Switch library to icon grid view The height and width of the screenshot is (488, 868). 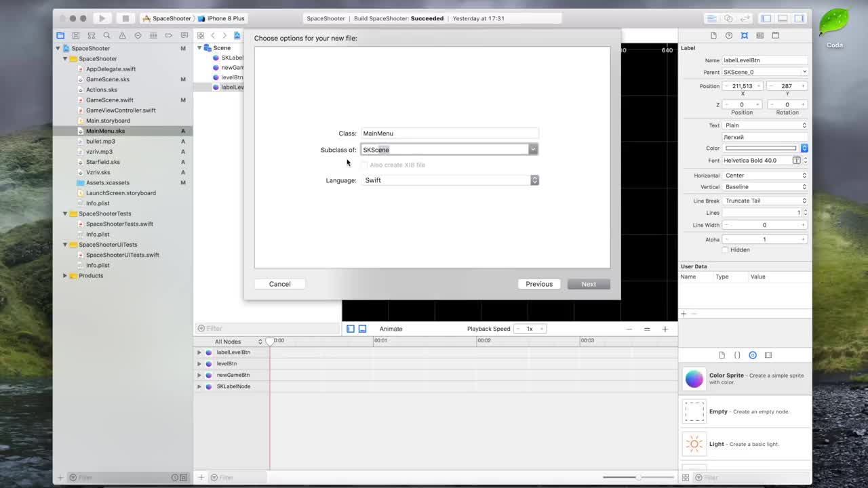click(x=686, y=478)
